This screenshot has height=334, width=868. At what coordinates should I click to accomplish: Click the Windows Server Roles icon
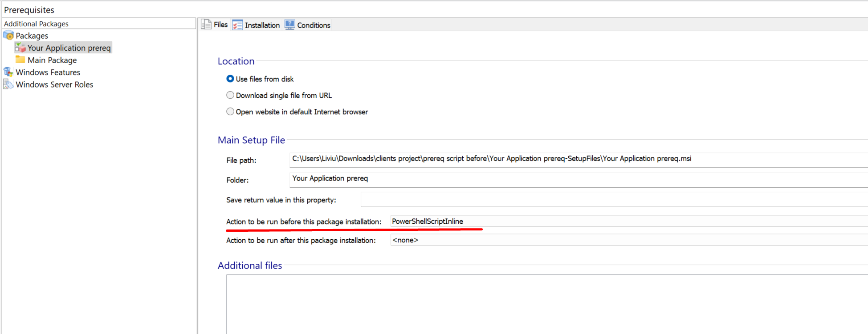(8, 84)
